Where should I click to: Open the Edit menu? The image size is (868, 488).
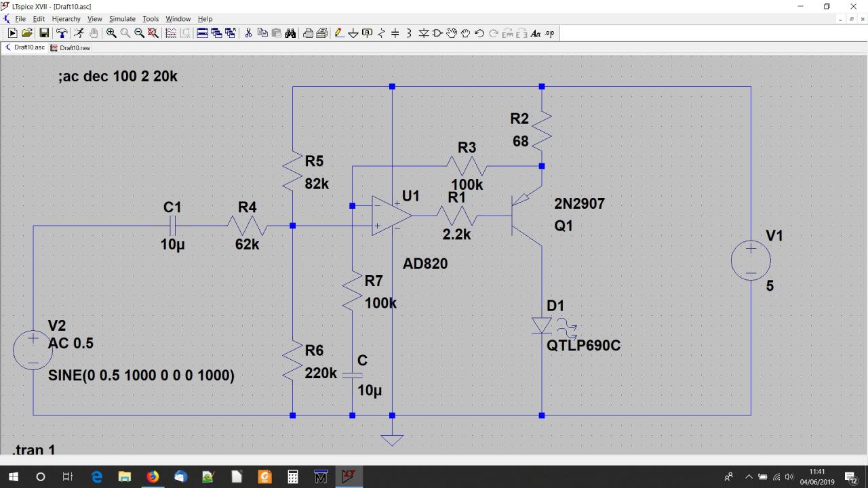tap(39, 19)
